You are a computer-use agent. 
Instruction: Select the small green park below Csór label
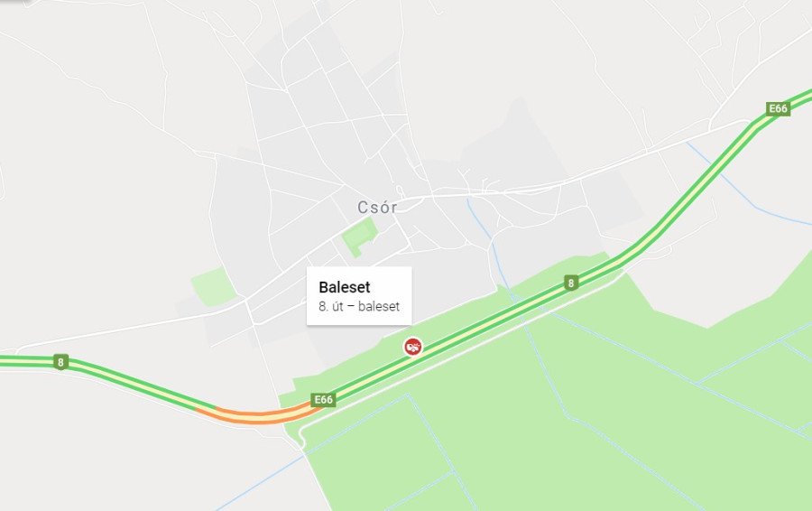[x=359, y=237]
